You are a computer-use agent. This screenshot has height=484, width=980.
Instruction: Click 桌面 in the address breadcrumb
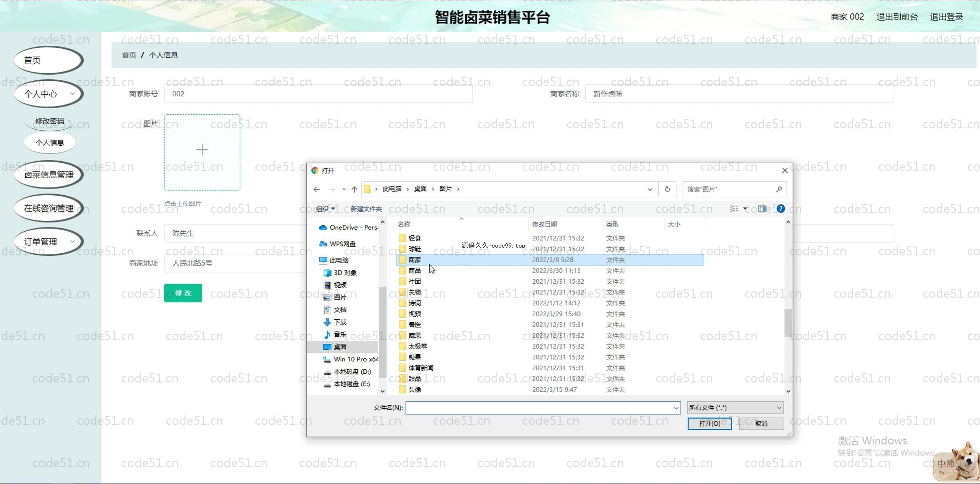(x=420, y=189)
